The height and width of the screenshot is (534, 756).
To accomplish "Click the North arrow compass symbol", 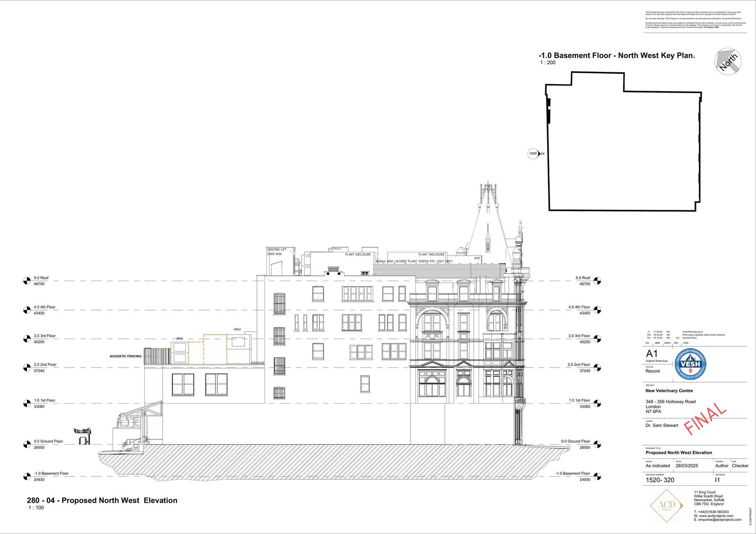I will click(x=728, y=61).
